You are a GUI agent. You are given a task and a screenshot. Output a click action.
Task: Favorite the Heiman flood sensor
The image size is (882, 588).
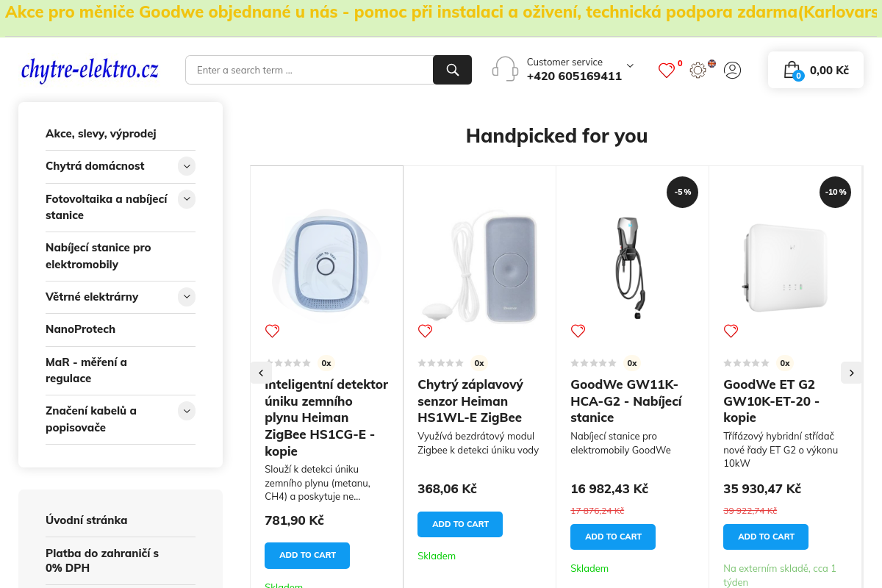click(426, 331)
